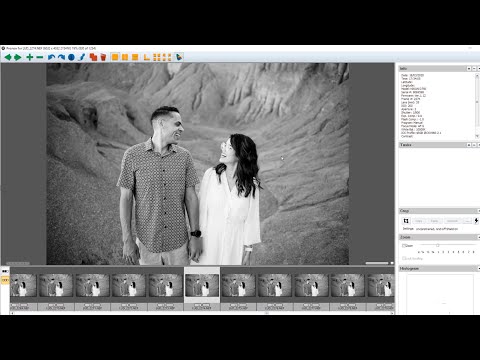Select the highlighted sixth filmstrip thumbnail
This screenshot has height=360, width=480.
click(x=202, y=286)
